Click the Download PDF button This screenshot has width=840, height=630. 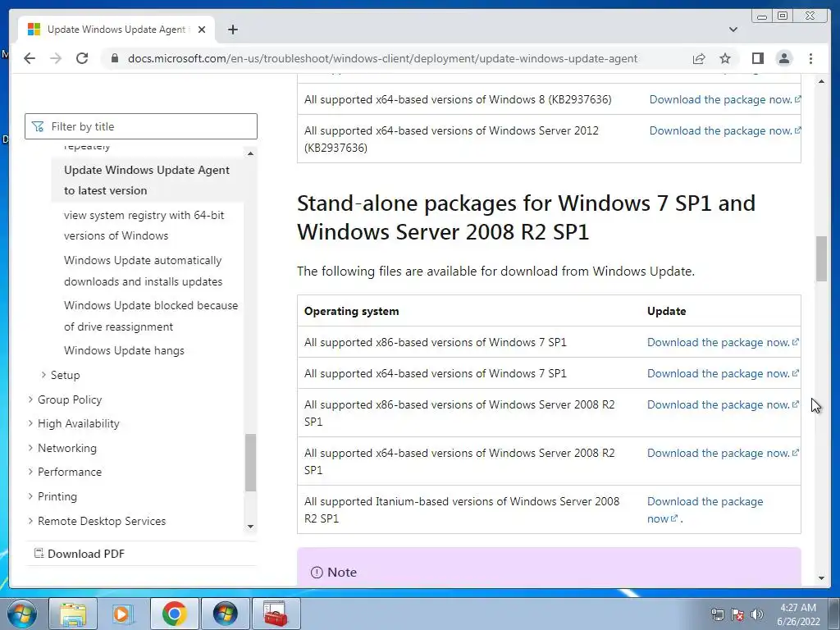(80, 554)
